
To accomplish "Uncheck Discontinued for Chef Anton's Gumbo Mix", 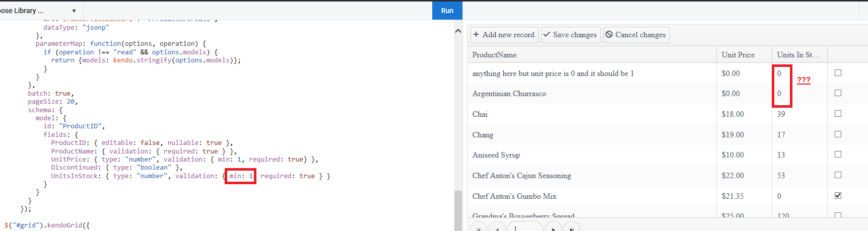I will click(x=838, y=196).
